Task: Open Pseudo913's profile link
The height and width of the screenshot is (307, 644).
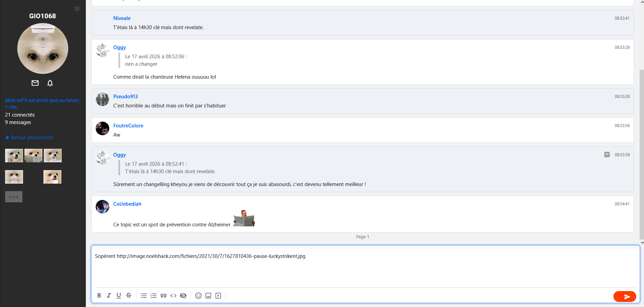Action: (x=126, y=97)
